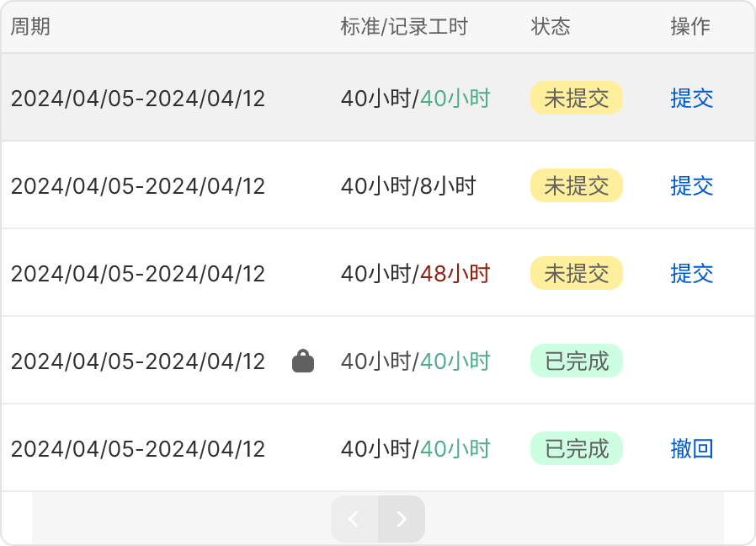Go to the next page with right chevron
The height and width of the screenshot is (546, 756).
coord(402,519)
